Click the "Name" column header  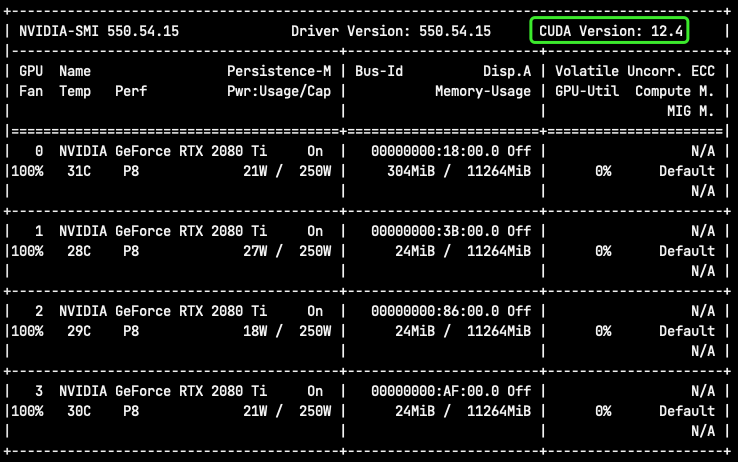[x=75, y=71]
